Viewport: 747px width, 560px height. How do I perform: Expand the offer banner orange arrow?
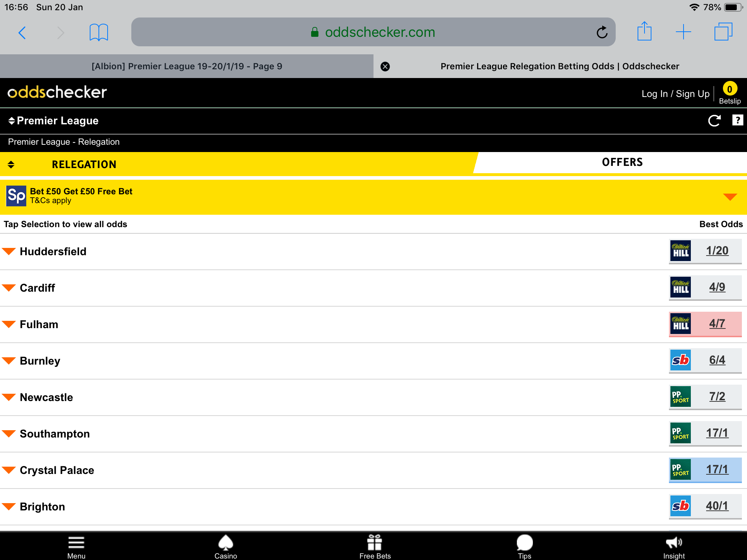coord(730,197)
